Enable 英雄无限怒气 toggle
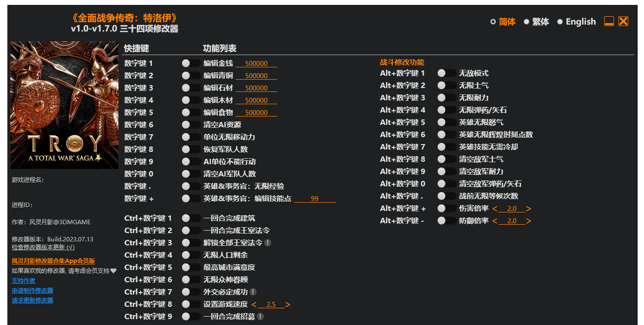The image size is (644, 325). coord(446,122)
